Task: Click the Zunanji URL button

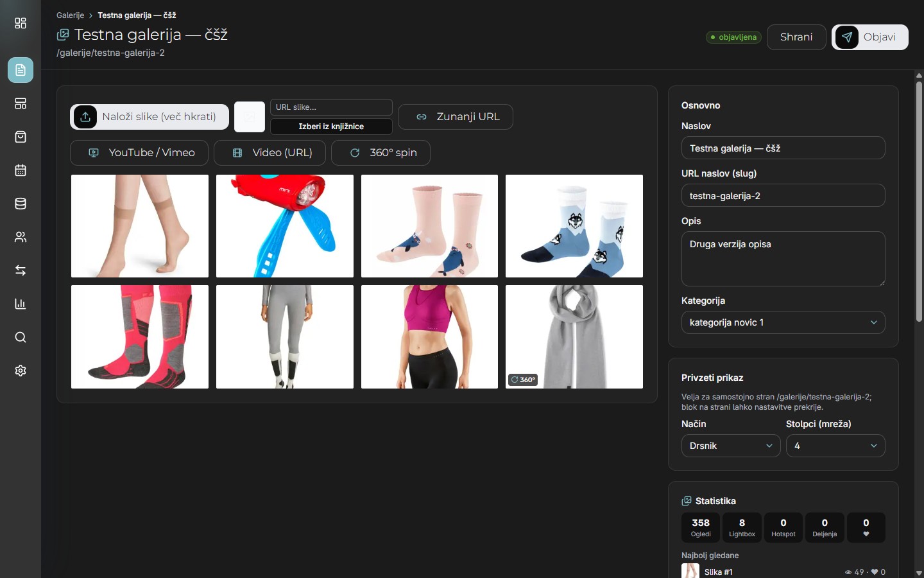Action: click(x=456, y=117)
